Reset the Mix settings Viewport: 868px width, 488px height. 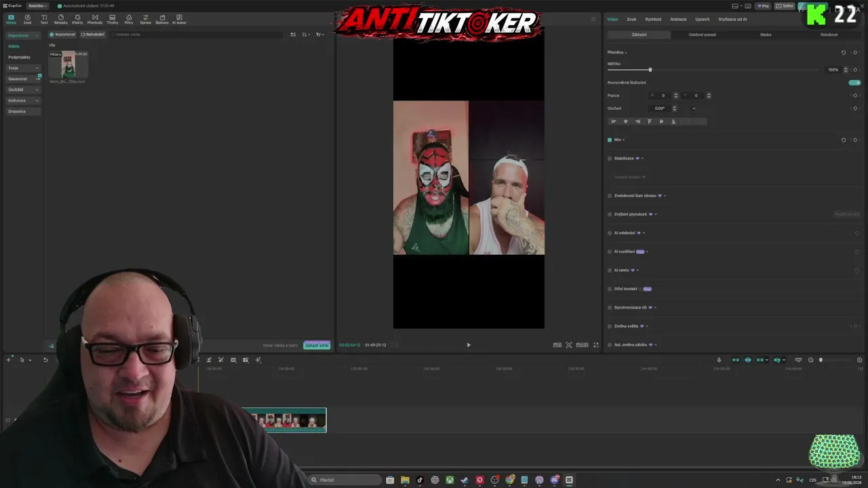coord(844,140)
